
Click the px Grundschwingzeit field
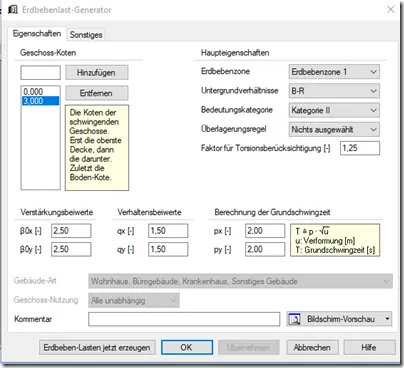(265, 231)
